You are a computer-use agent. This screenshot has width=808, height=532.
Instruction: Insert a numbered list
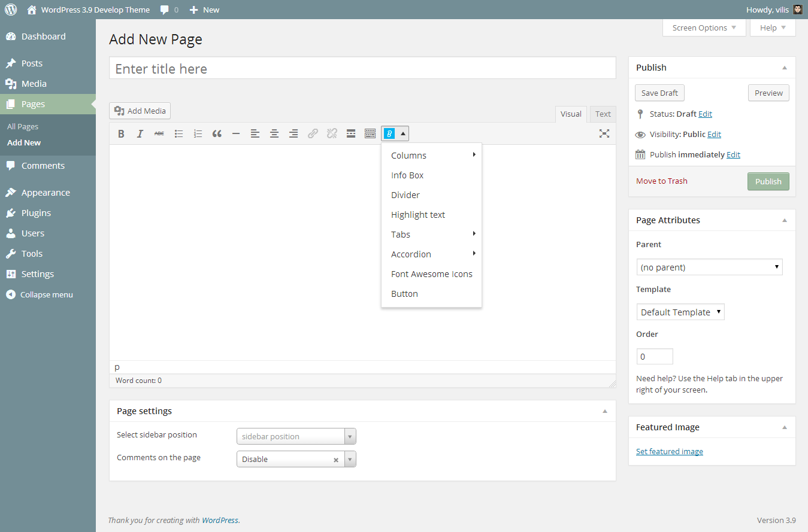point(198,134)
